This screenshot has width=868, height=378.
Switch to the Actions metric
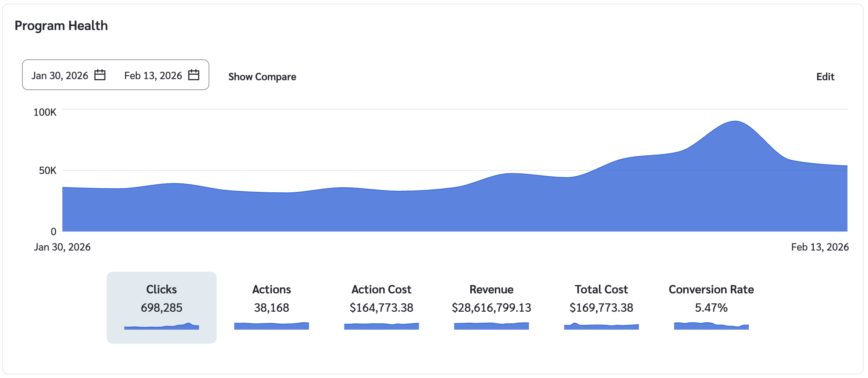coord(271,289)
